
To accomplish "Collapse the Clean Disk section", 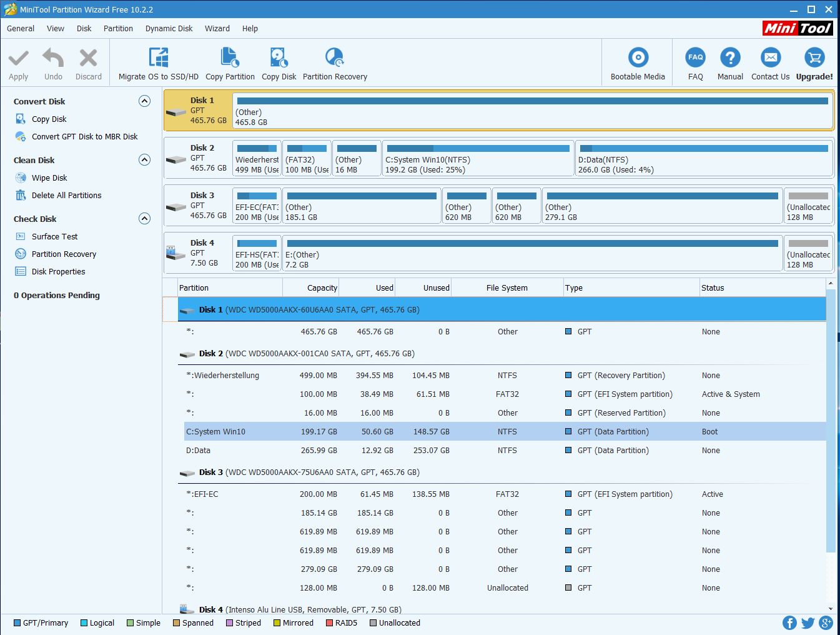I will pyautogui.click(x=144, y=160).
